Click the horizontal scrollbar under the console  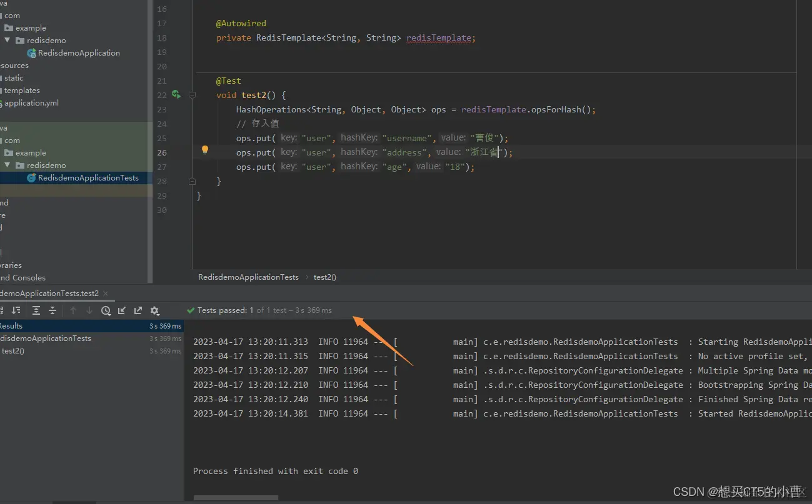[x=236, y=498]
